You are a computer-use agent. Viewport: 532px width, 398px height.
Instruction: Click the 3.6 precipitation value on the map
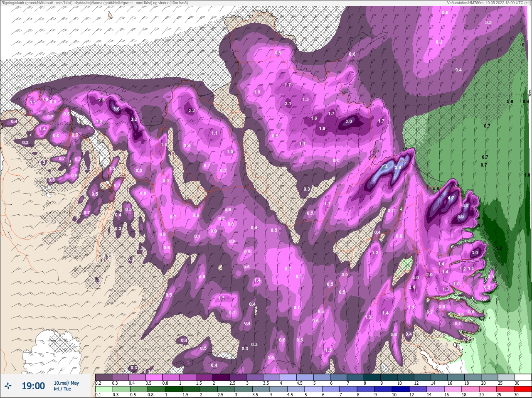pos(116,109)
